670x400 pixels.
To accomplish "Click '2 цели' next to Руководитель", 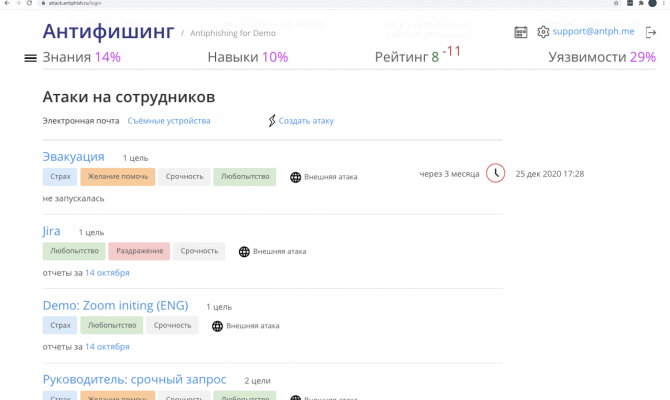I will (x=257, y=381).
